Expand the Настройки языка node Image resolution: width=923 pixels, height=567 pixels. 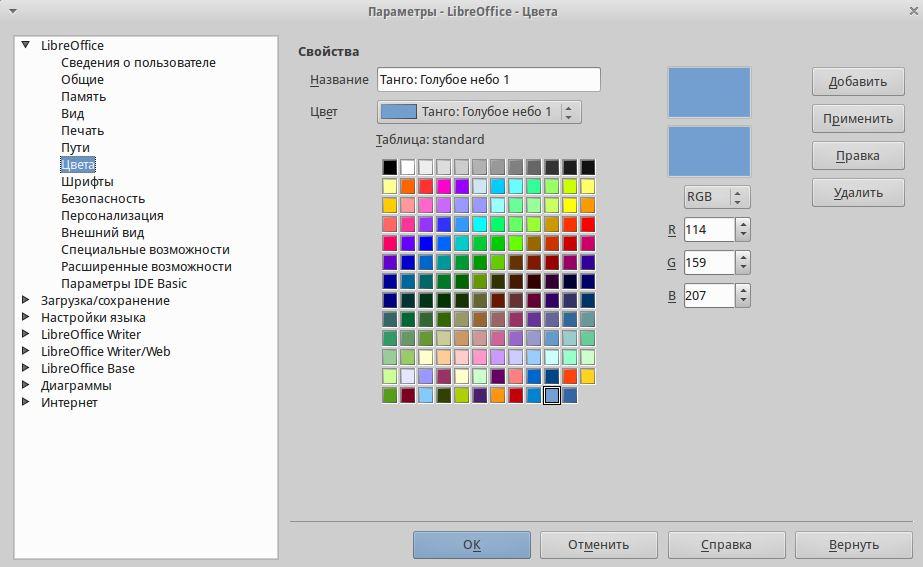[25, 317]
